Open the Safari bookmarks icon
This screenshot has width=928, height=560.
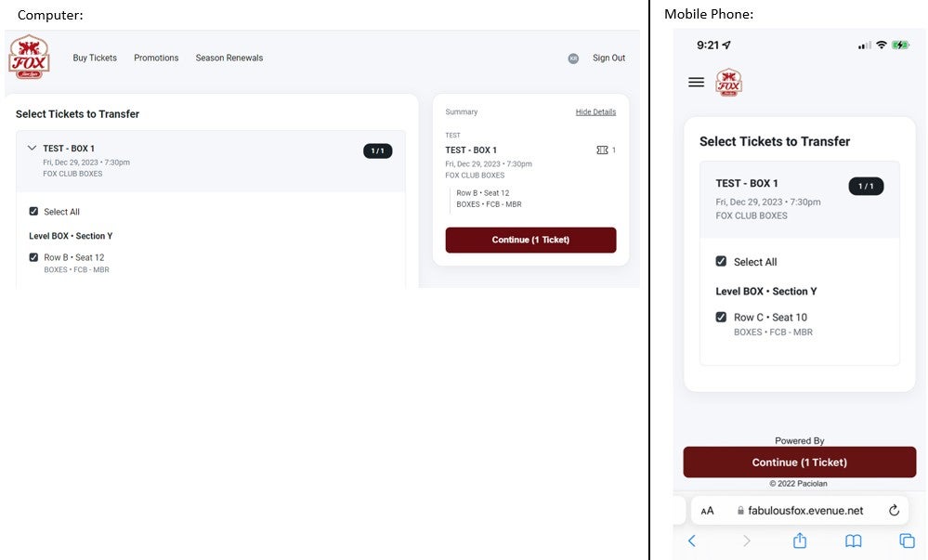tap(853, 540)
